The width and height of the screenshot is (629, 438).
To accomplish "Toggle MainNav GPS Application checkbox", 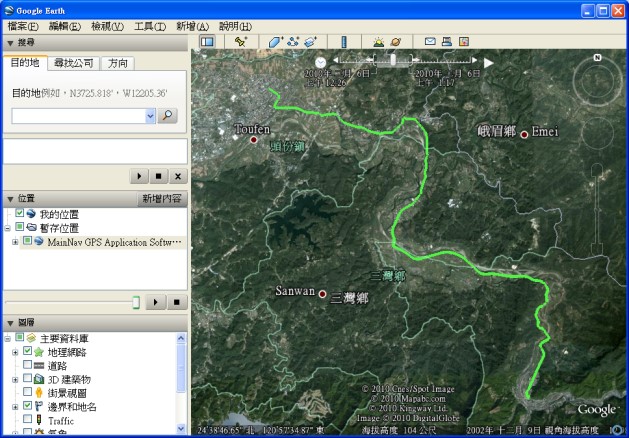I will (x=27, y=241).
